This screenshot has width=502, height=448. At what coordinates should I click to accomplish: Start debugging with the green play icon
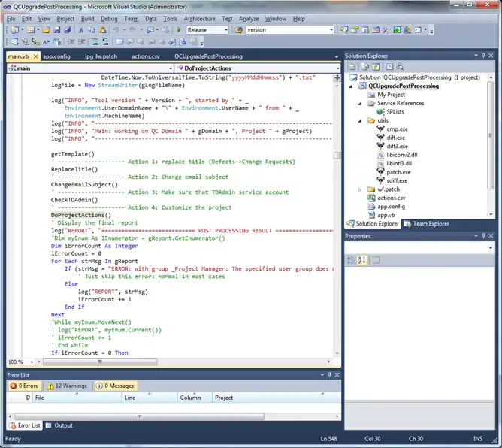(179, 30)
